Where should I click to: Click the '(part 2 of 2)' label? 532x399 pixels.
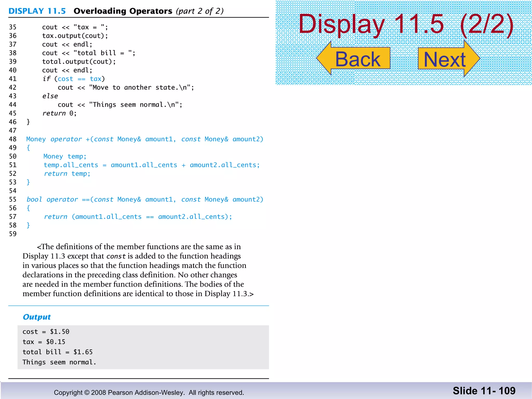coord(199,11)
